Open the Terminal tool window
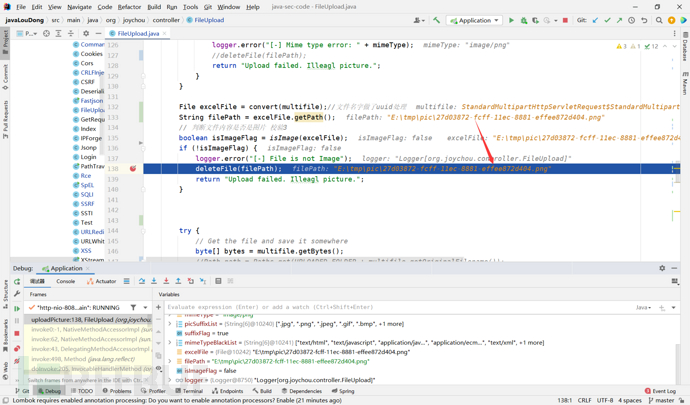This screenshot has width=690, height=405. click(189, 391)
